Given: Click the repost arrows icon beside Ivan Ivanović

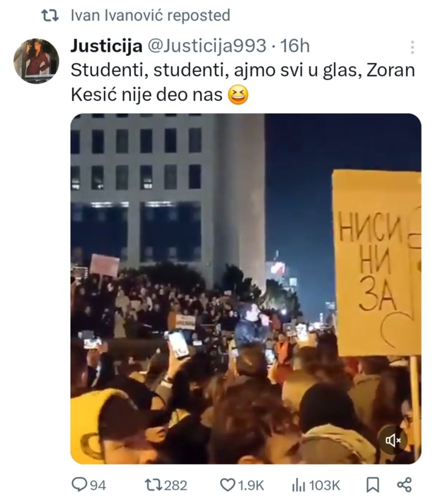Looking at the screenshot, I should coord(50,16).
